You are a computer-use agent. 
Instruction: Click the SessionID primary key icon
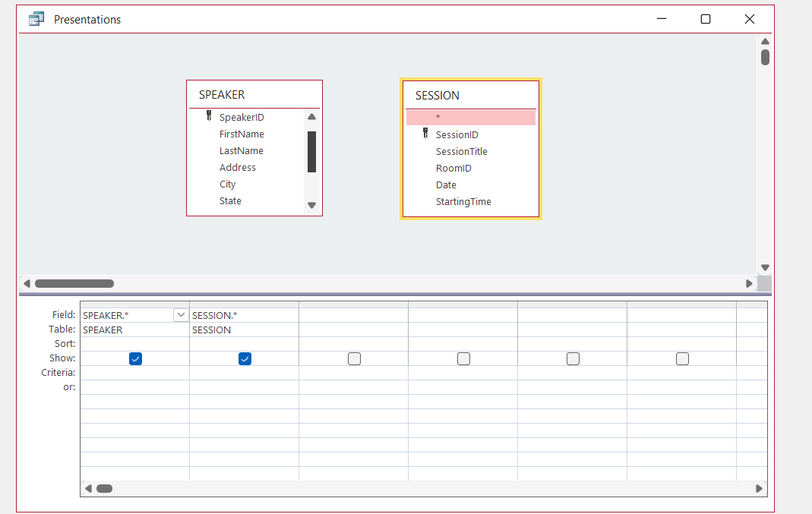click(x=425, y=133)
